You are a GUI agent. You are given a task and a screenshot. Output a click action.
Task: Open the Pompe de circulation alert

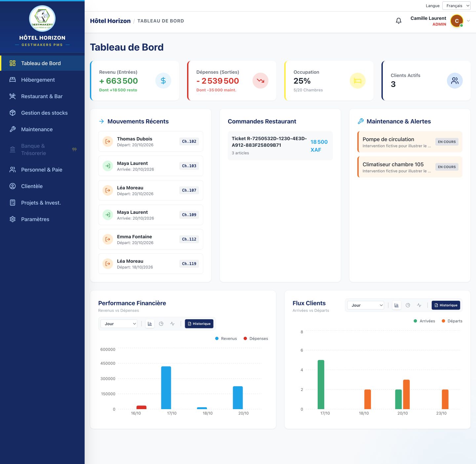click(x=410, y=142)
